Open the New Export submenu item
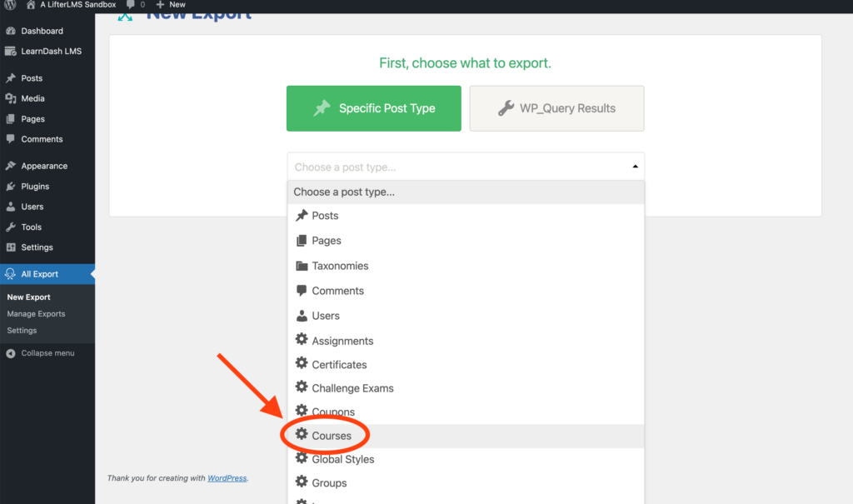The image size is (853, 504). pyautogui.click(x=28, y=297)
